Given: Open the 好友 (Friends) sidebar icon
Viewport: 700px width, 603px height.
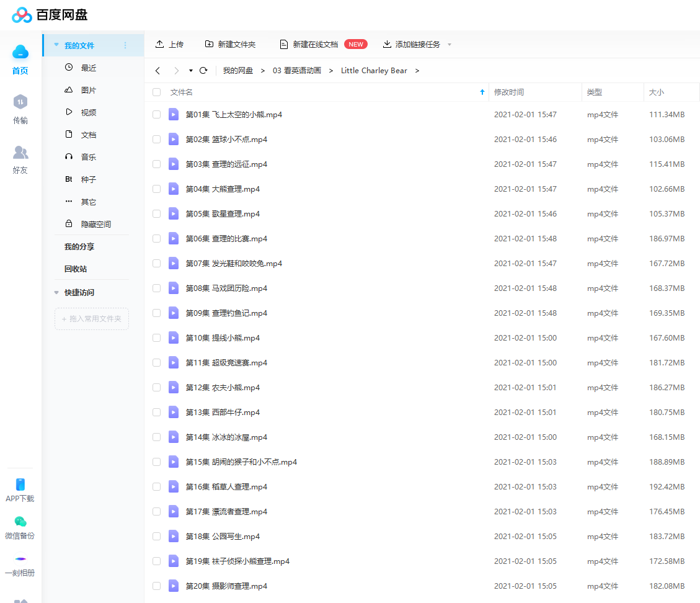Looking at the screenshot, I should pos(20,153).
